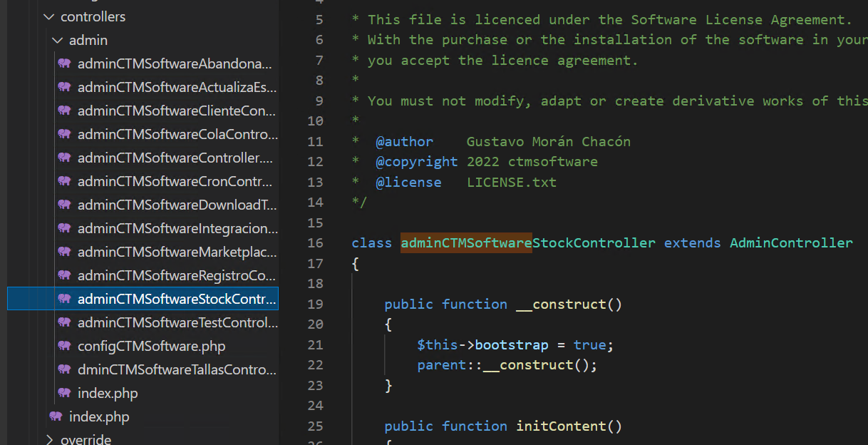Open dminCTMSoftwareTallasContro... file
This screenshot has height=445, width=868.
[x=177, y=369]
